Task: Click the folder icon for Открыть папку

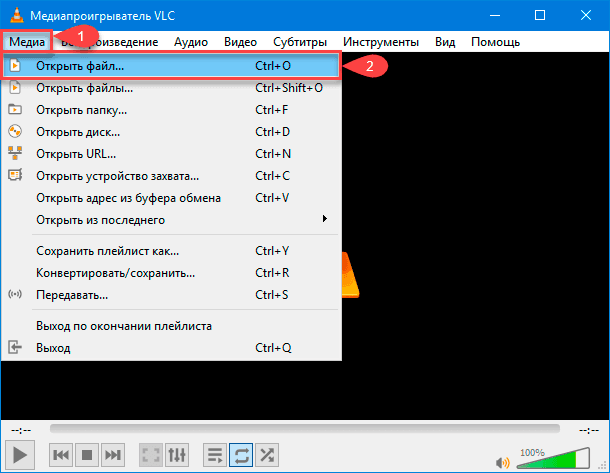Action: click(x=15, y=109)
